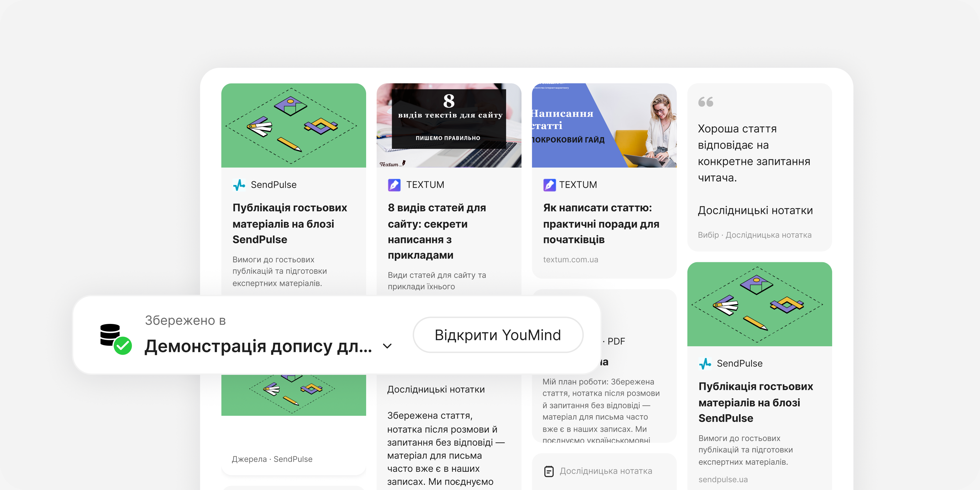Expand the Демонстрація допису board dropdown chevron
The image size is (980, 490).
(387, 346)
